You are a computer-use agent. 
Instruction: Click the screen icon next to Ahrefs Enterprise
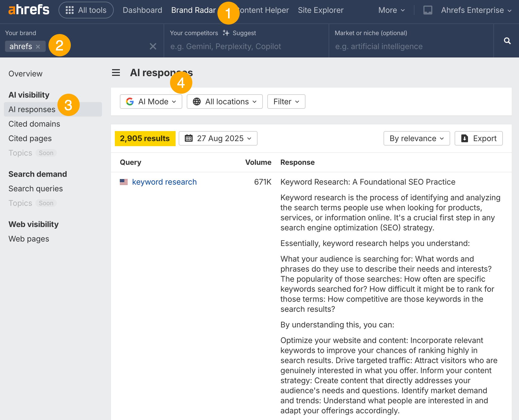427,10
